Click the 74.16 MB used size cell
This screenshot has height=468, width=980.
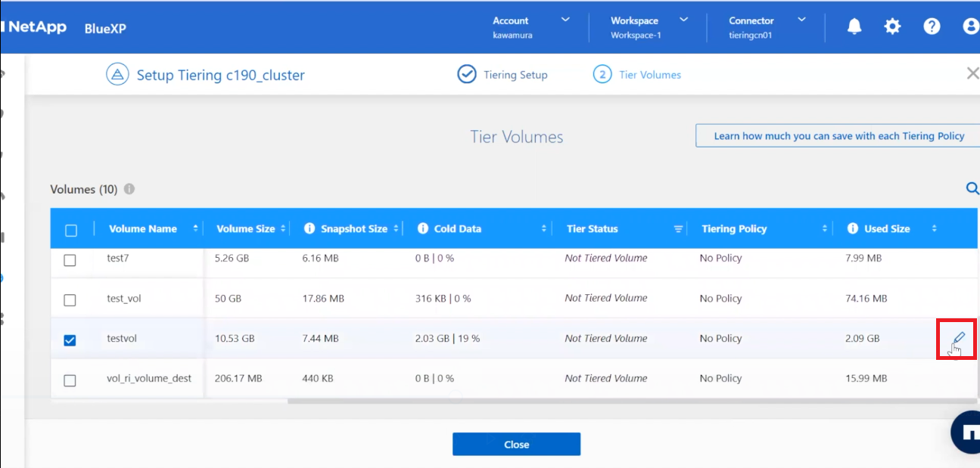click(x=866, y=298)
